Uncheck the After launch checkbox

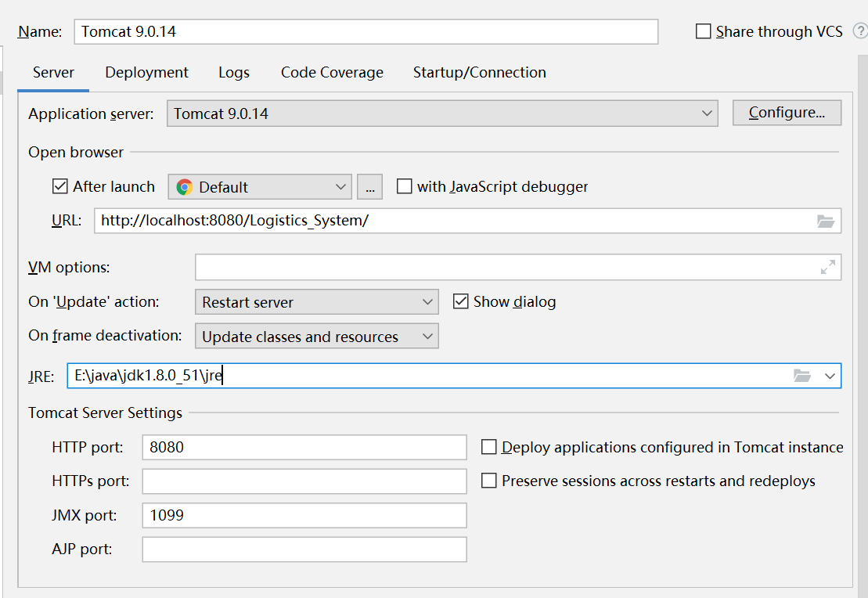coord(59,186)
